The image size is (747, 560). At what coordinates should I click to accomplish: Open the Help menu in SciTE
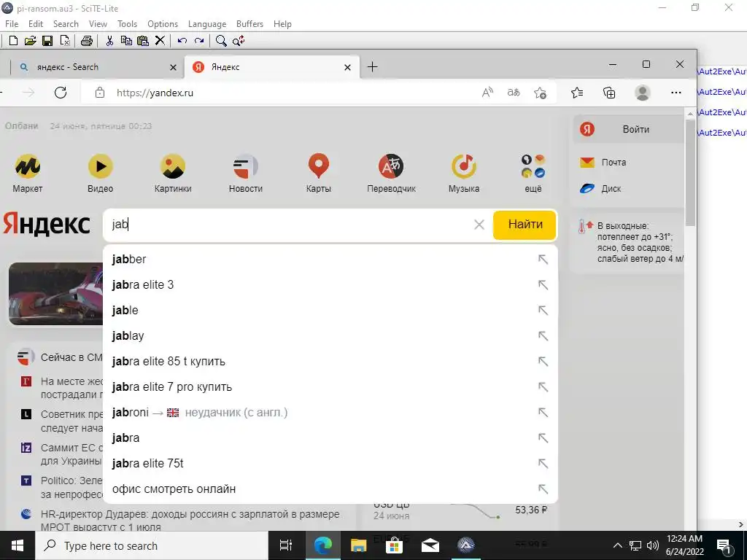(x=282, y=24)
